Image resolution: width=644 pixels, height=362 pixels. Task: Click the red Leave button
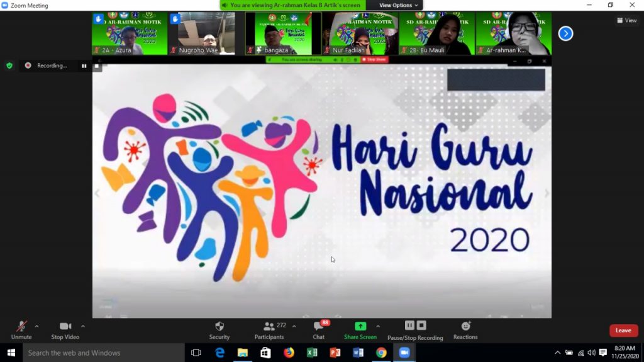[623, 331]
